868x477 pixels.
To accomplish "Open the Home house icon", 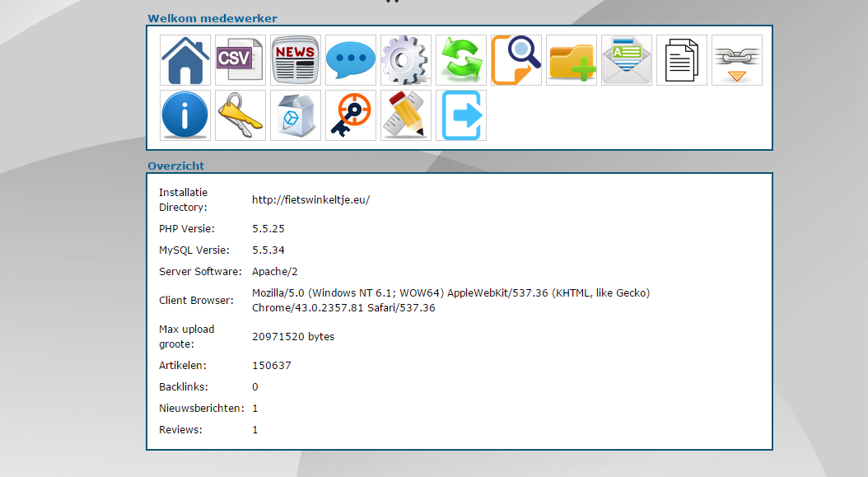I will [x=185, y=60].
